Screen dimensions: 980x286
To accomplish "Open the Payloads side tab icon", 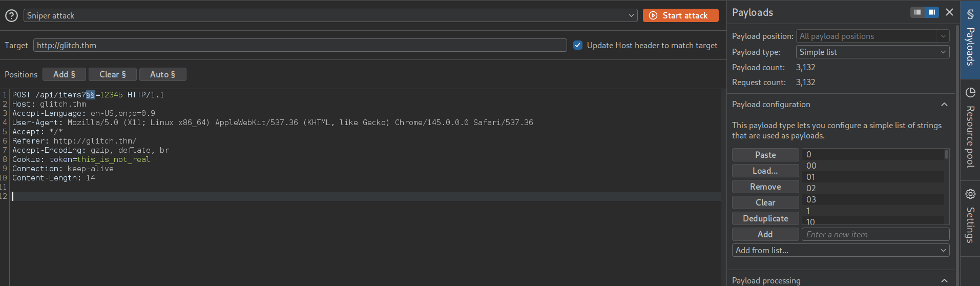I will coord(970,14).
